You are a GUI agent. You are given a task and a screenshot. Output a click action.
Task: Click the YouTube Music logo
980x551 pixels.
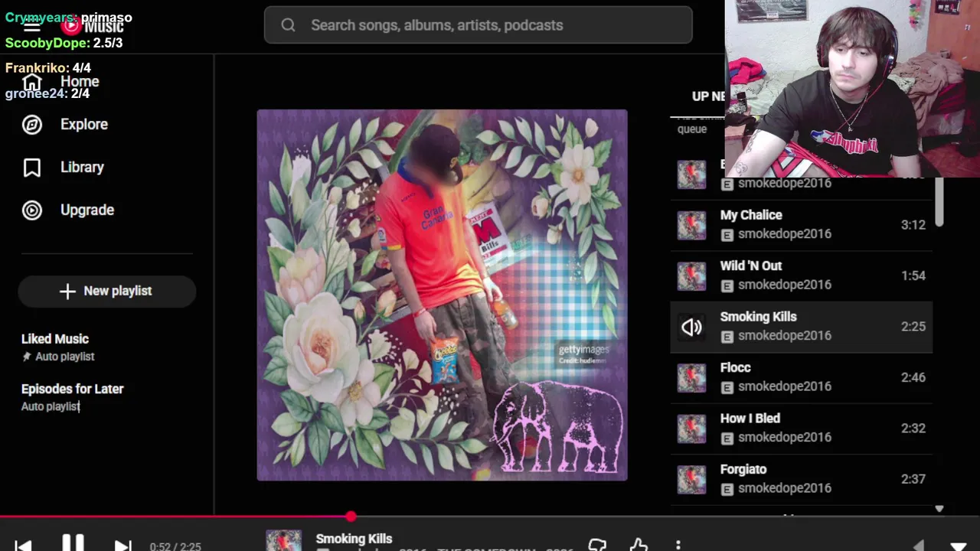pyautogui.click(x=93, y=26)
